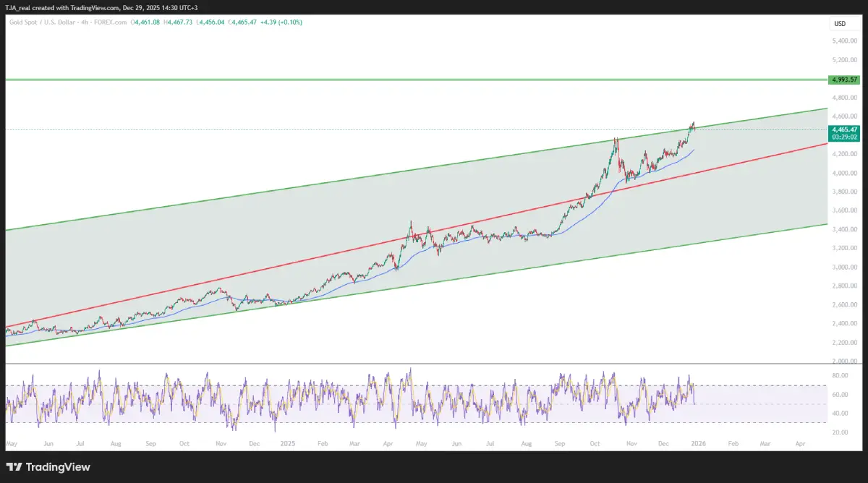Open the USD currency selector

(840, 24)
